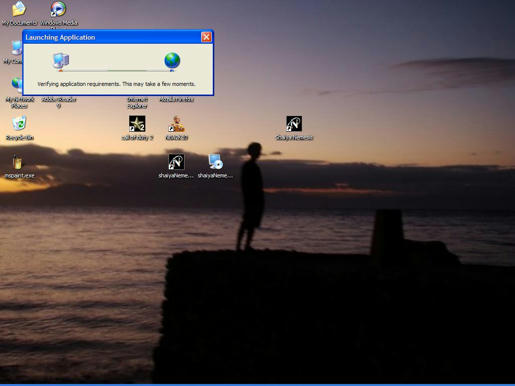Image resolution: width=515 pixels, height=386 pixels.
Task: Select the cartoon character game shortcut
Action: [x=176, y=124]
